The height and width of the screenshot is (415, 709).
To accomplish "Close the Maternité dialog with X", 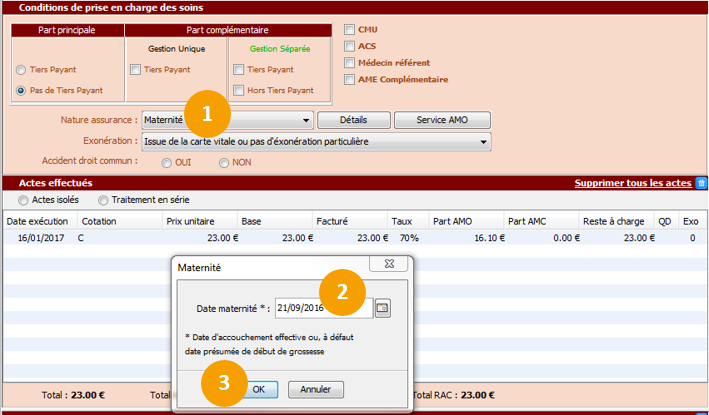I will click(390, 267).
